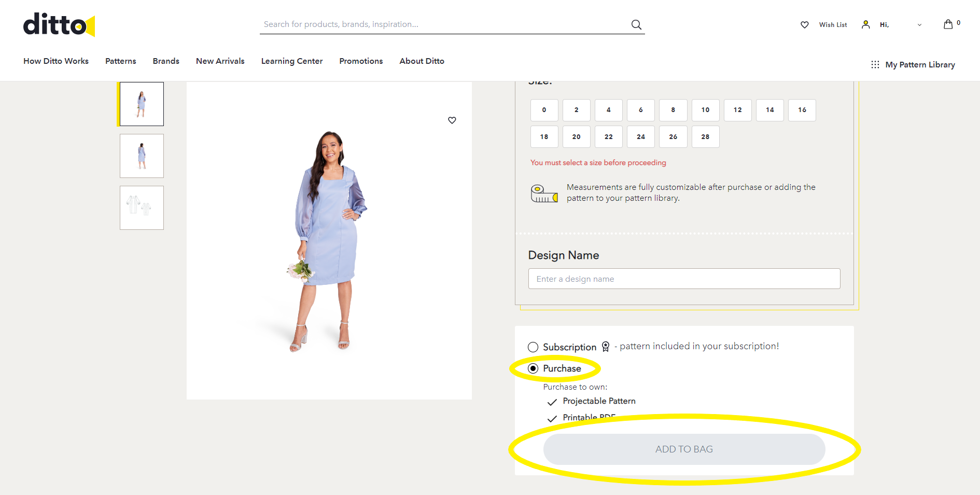Open the Wish List heart icon
Viewport: 980px width, 495px height.
click(x=805, y=25)
